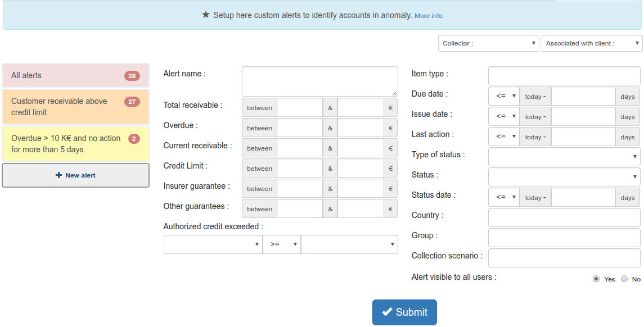Focus the Country input field
644x327 pixels.
[564, 217]
